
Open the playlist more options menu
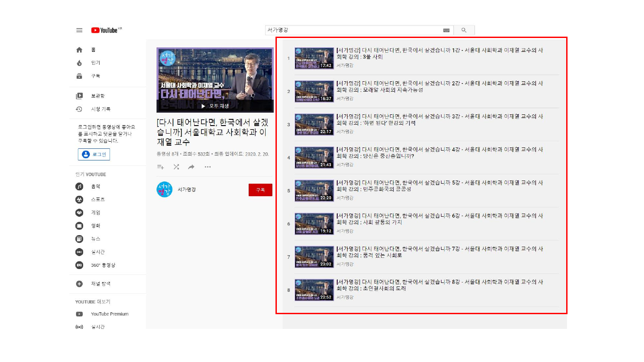pos(208,167)
